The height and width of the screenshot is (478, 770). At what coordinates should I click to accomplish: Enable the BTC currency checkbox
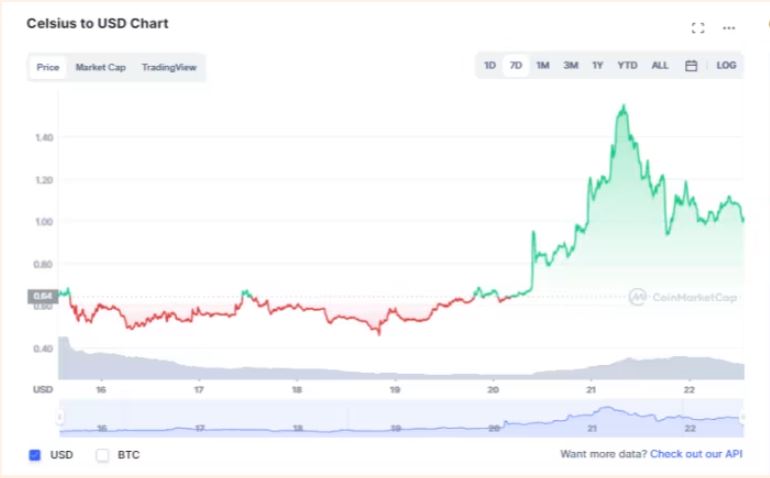(x=102, y=455)
